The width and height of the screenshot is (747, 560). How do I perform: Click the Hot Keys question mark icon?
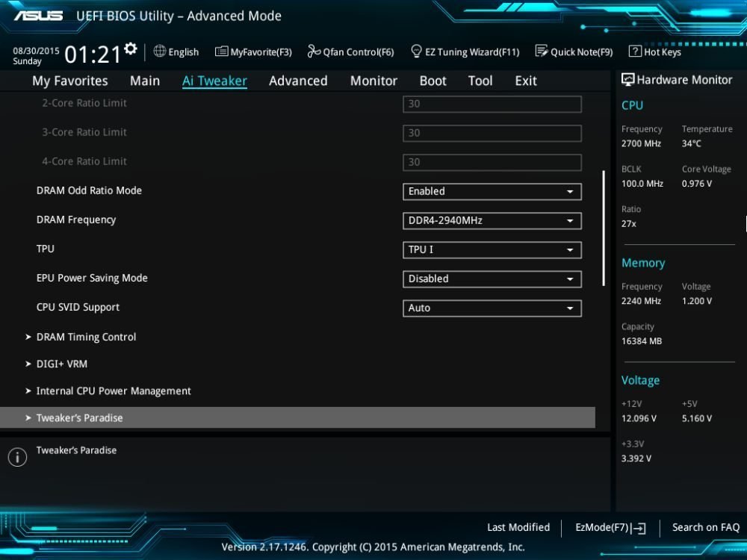point(634,51)
